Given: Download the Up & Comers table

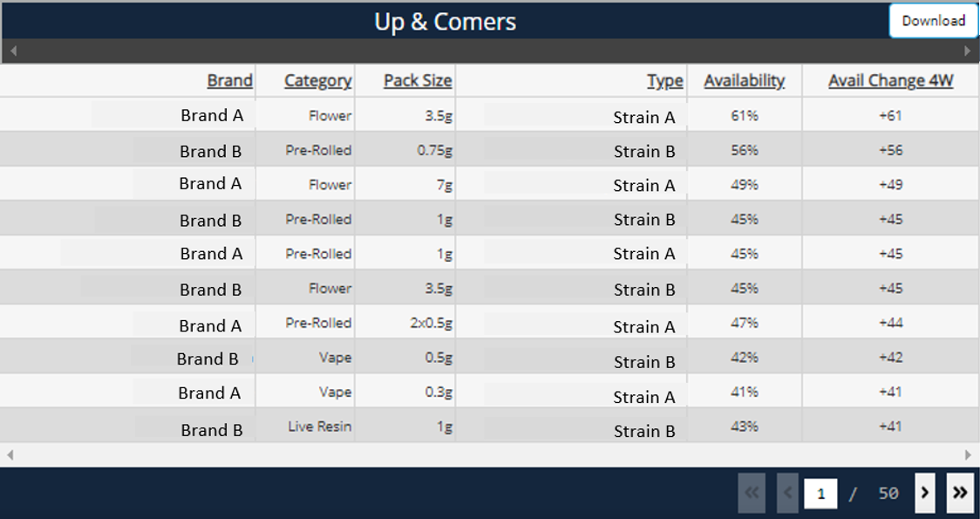Looking at the screenshot, I should pos(933,21).
